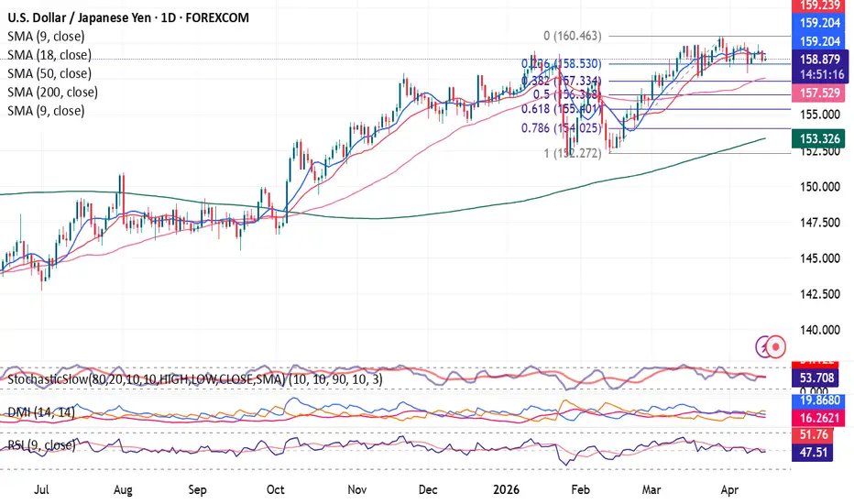Click the Nov label on the time axis
This screenshot has width=854, height=504.
[x=356, y=489]
